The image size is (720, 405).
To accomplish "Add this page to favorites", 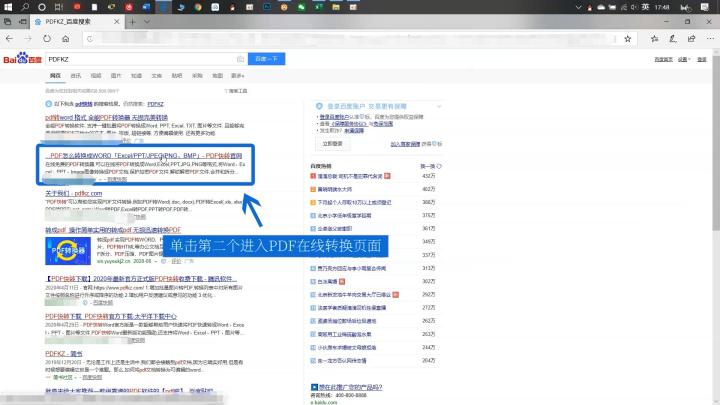I will pos(628,39).
